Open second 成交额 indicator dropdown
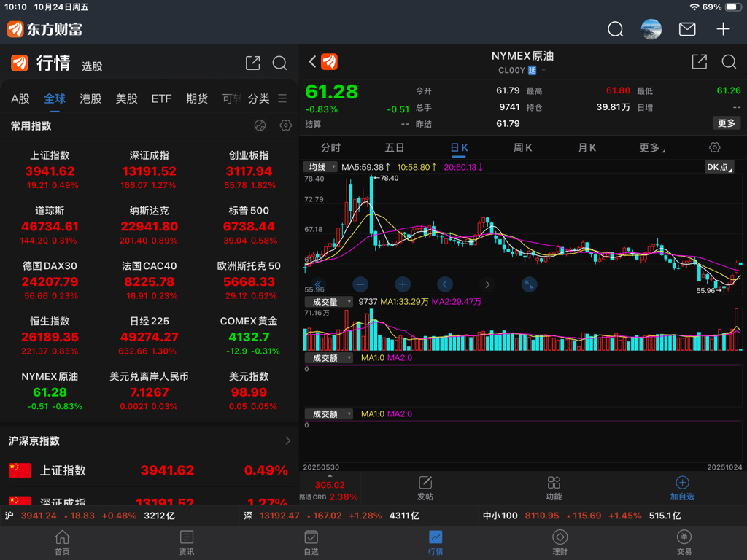This screenshot has height=560, width=747. (x=328, y=414)
